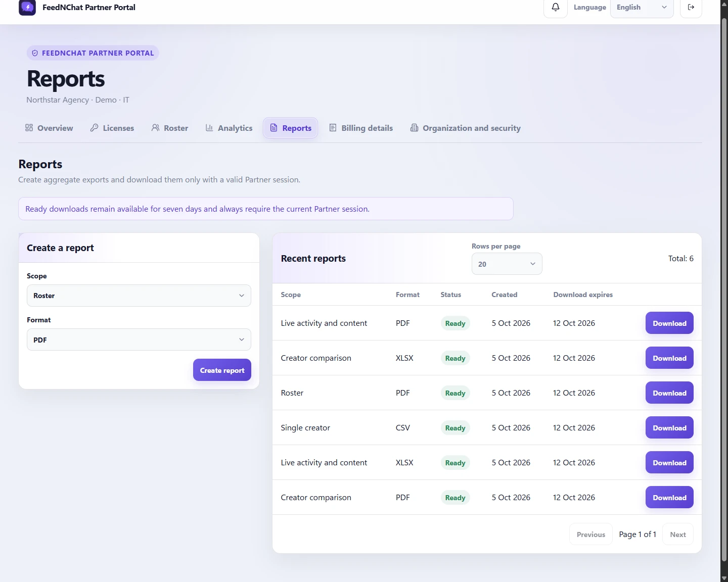Download the Live activity and content PDF
This screenshot has height=582, width=728.
[x=669, y=323]
